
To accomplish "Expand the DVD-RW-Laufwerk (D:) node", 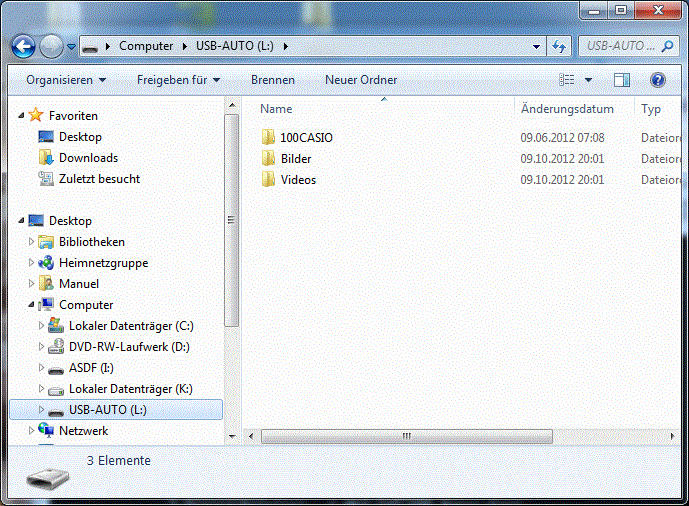I will (x=41, y=347).
